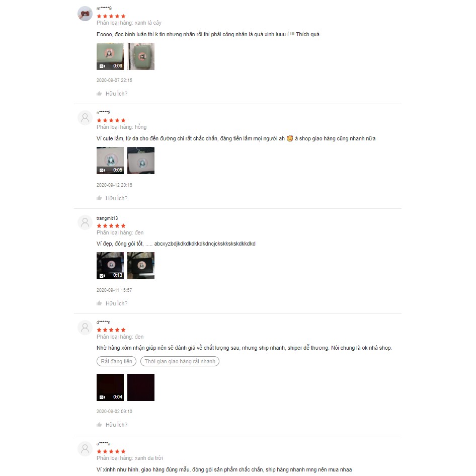Mark d*****n's review helpful via thumbs-up
The image size is (476, 476).
coord(99,424)
